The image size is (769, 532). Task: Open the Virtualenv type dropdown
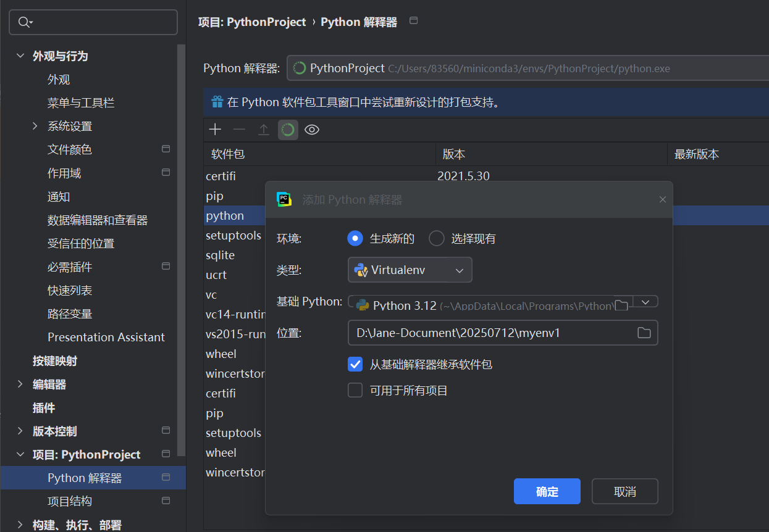(x=458, y=270)
